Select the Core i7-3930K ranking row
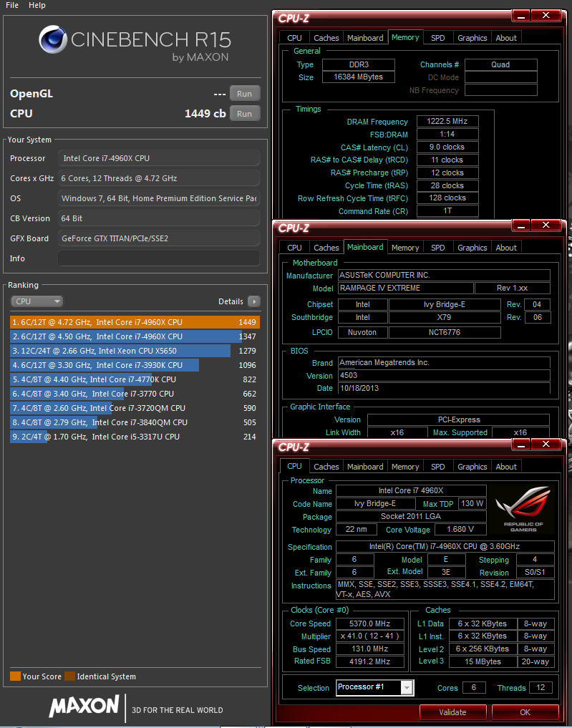 coord(135,365)
